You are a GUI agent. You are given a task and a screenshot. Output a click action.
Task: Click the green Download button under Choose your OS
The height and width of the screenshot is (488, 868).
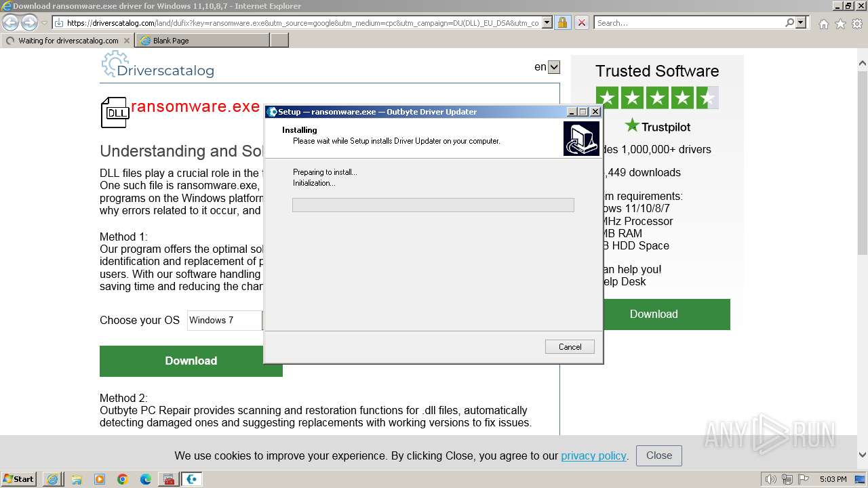(x=191, y=361)
